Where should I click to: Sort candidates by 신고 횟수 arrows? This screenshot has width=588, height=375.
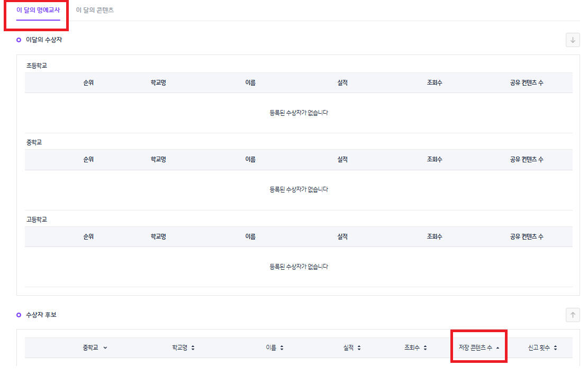(555, 348)
